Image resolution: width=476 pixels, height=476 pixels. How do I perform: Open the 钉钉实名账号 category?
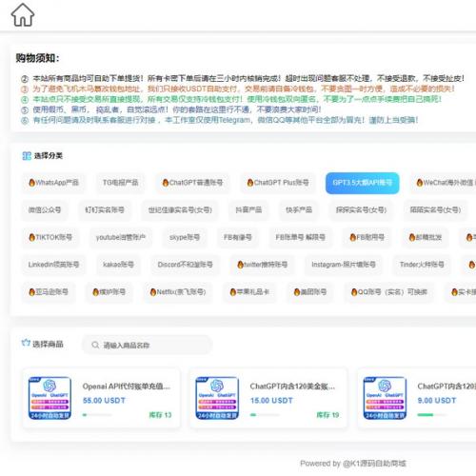coord(105,209)
